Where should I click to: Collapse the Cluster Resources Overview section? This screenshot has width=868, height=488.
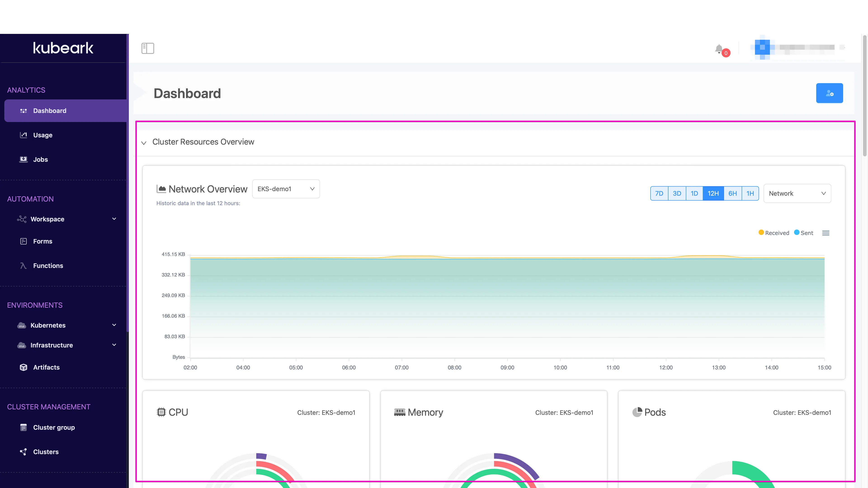click(x=144, y=143)
